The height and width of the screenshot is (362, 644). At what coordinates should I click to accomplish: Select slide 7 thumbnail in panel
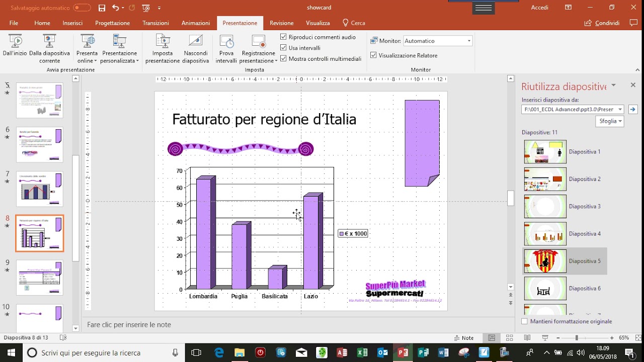pos(40,189)
